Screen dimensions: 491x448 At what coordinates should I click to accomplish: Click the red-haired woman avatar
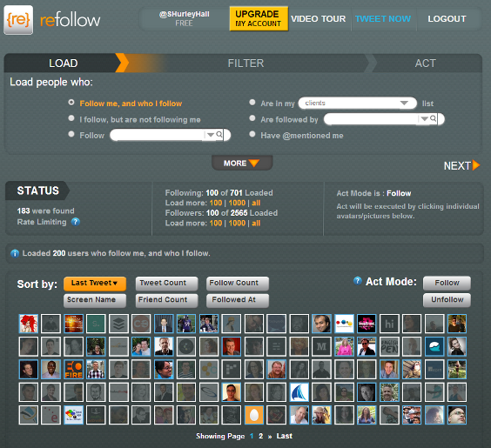click(29, 324)
